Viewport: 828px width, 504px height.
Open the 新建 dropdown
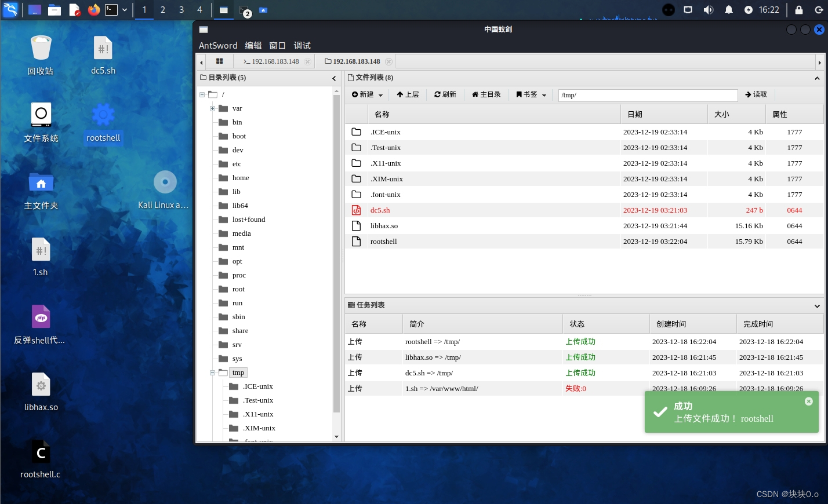pos(367,94)
